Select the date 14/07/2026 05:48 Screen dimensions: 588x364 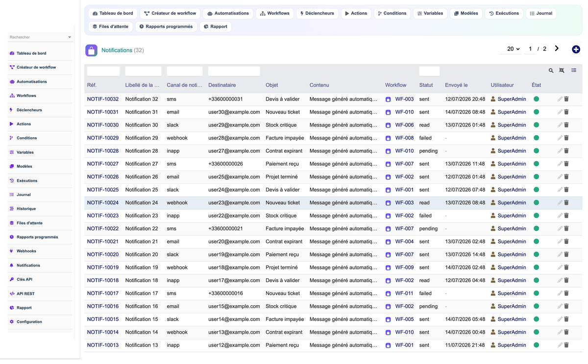[465, 319]
